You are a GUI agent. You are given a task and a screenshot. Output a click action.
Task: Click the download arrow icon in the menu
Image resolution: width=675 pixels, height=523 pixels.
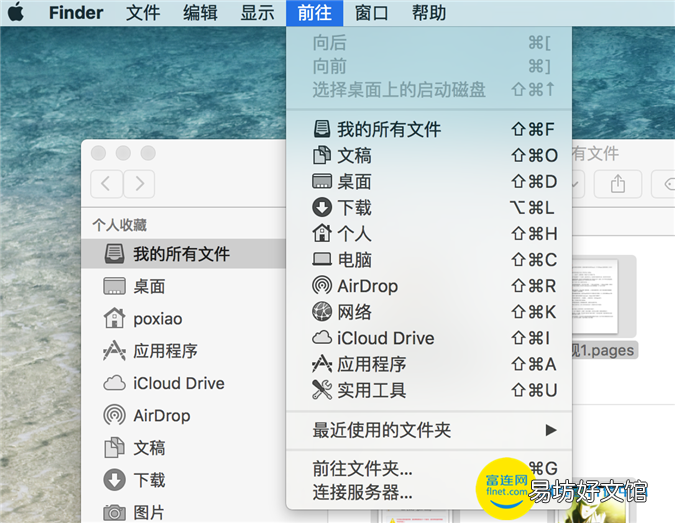click(x=322, y=207)
